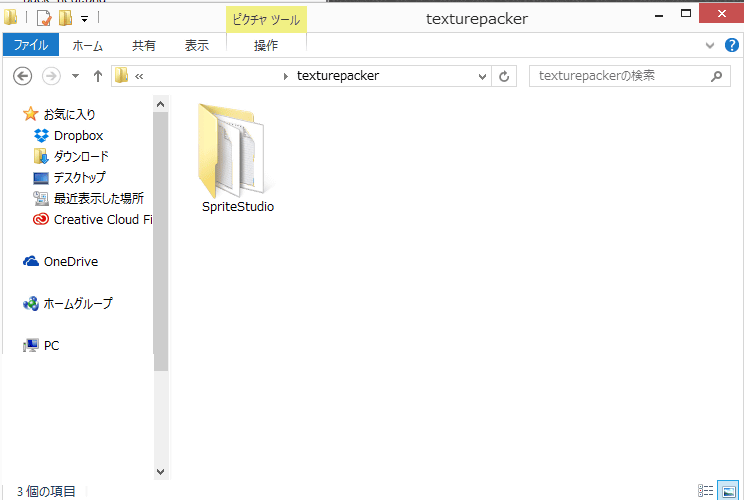Click the 3 個の項目 status text
Viewport: 744px width, 500px height.
tap(46, 491)
